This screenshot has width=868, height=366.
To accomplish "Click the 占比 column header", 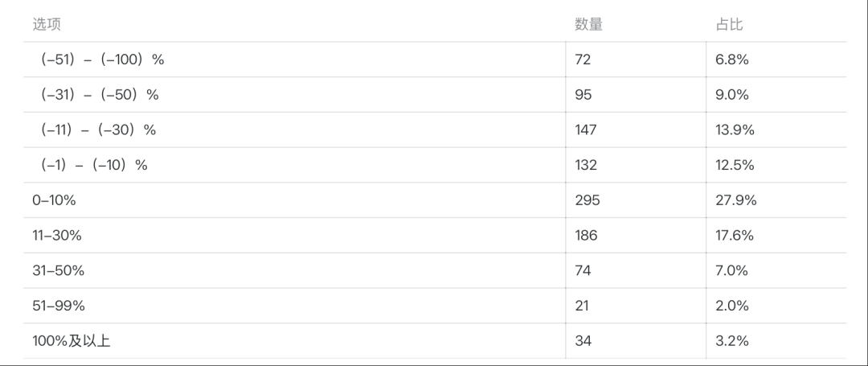I will pyautogui.click(x=729, y=24).
